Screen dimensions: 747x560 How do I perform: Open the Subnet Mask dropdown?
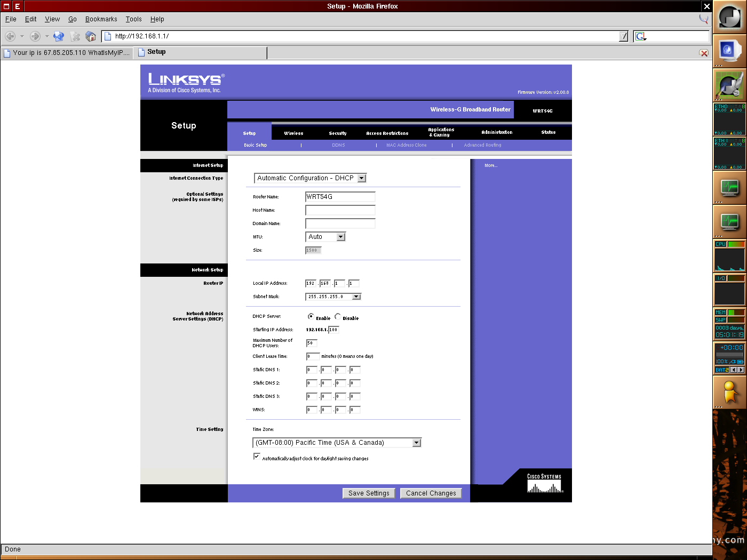(x=333, y=297)
